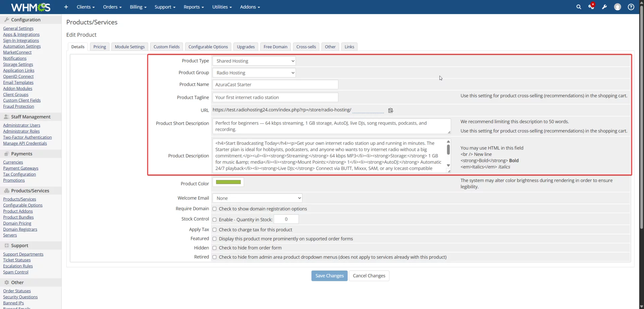Viewport: 644px width, 309px height.
Task: Create new item with plus icon
Action: tap(66, 7)
